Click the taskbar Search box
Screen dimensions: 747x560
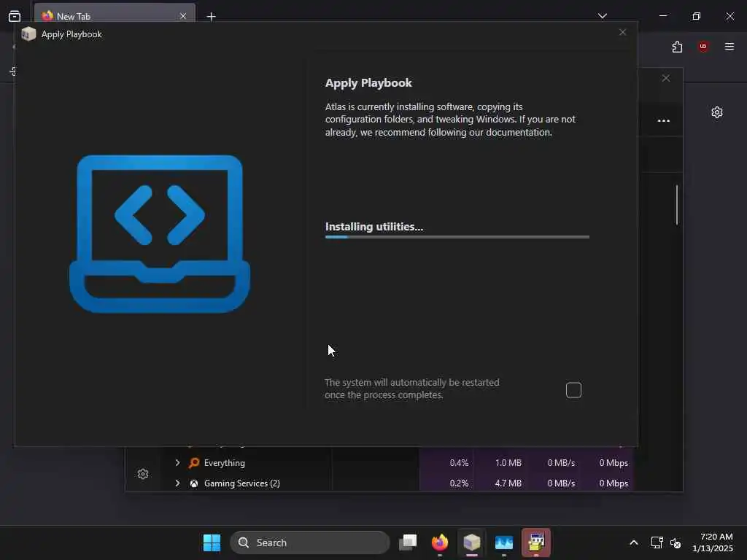pyautogui.click(x=310, y=542)
